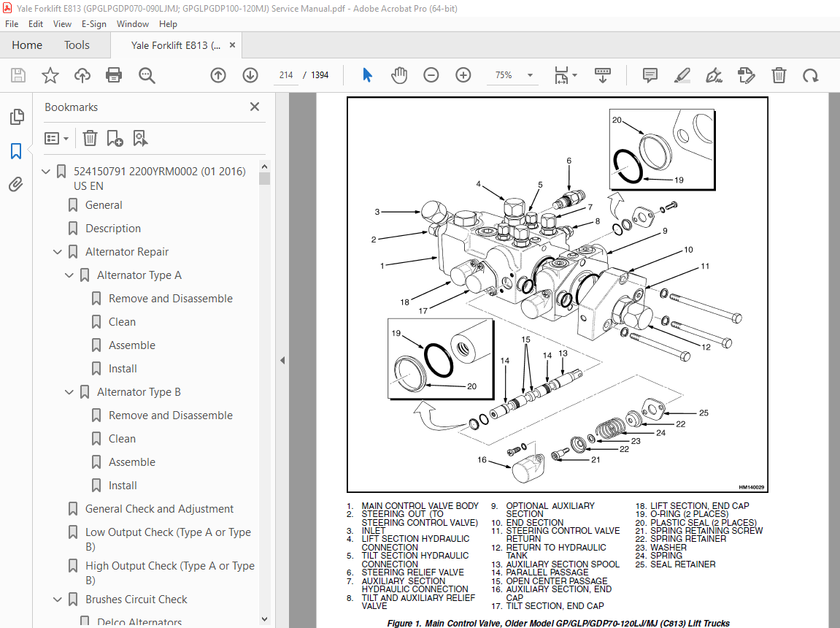Collapse Brushes Circuit Check bookmark
The height and width of the screenshot is (628, 840).
[58, 600]
